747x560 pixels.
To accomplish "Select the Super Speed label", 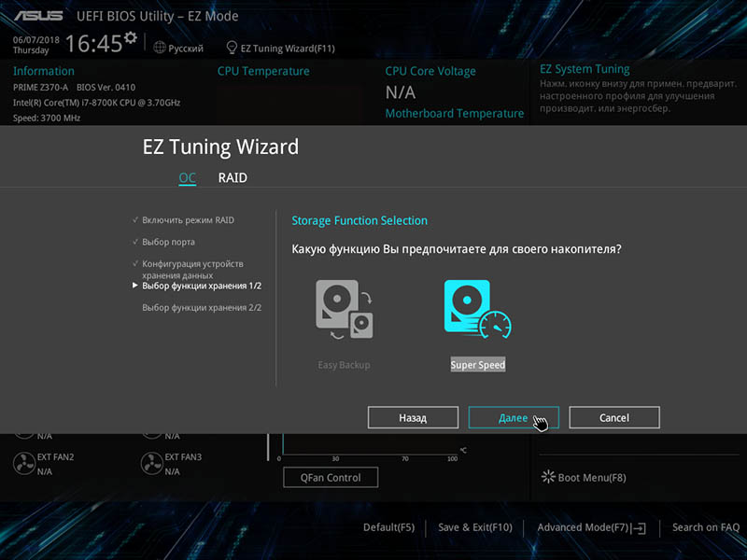I will tap(478, 365).
